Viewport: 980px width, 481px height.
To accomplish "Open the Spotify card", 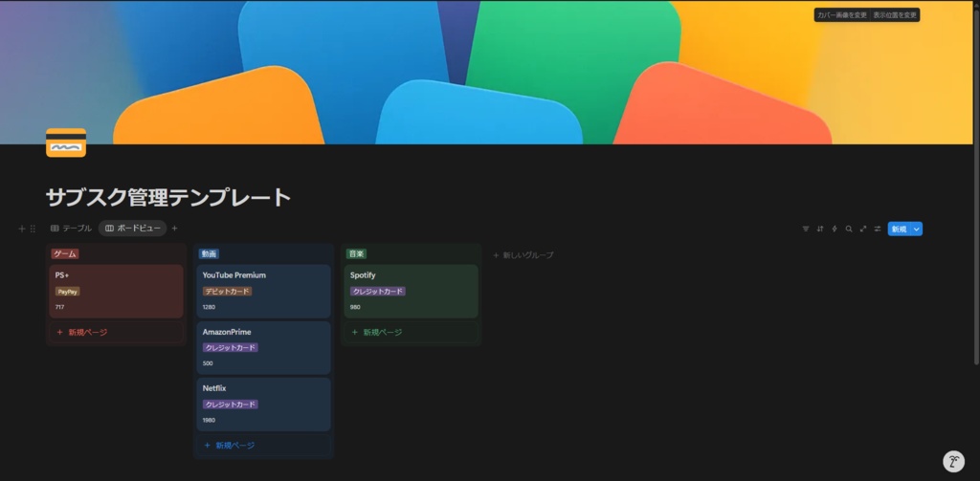I will (x=412, y=291).
